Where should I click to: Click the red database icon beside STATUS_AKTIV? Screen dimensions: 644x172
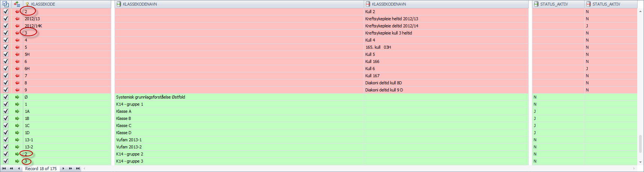click(x=588, y=4)
